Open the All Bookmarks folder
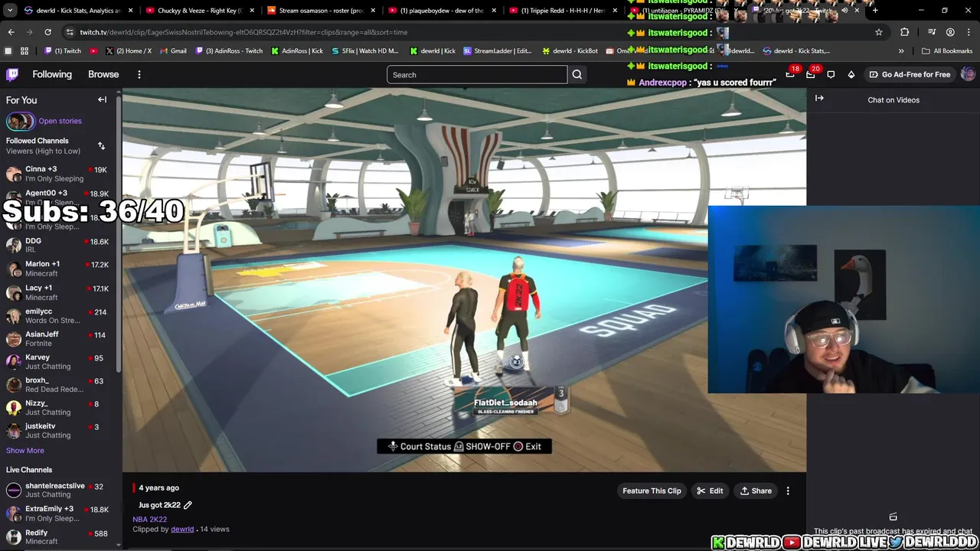This screenshot has width=980, height=551. pos(947,51)
